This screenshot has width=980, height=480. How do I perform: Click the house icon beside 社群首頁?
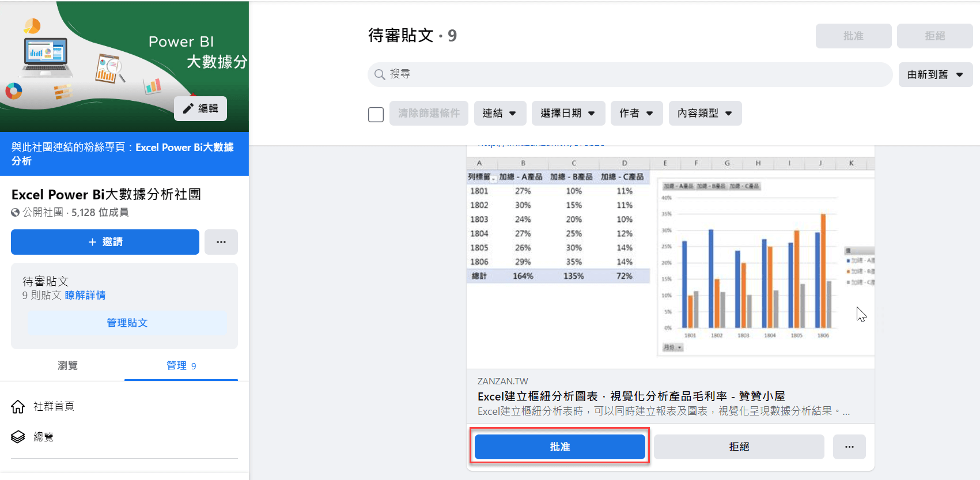click(18, 407)
